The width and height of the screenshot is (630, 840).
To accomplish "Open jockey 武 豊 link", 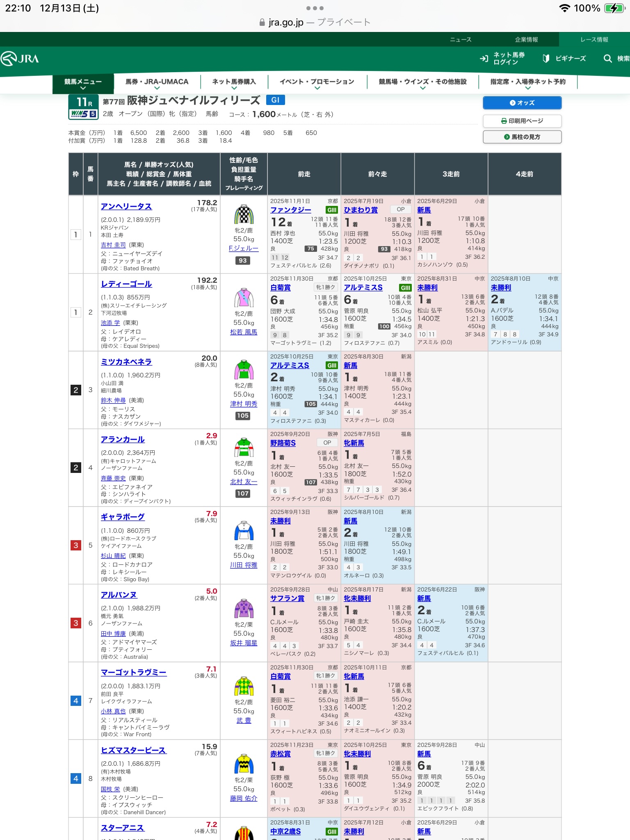I will 244,721.
